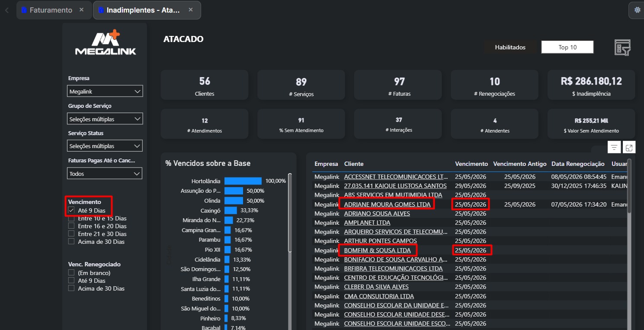Open the ADRIANE MOURA GOMES LTDA link

click(387, 204)
